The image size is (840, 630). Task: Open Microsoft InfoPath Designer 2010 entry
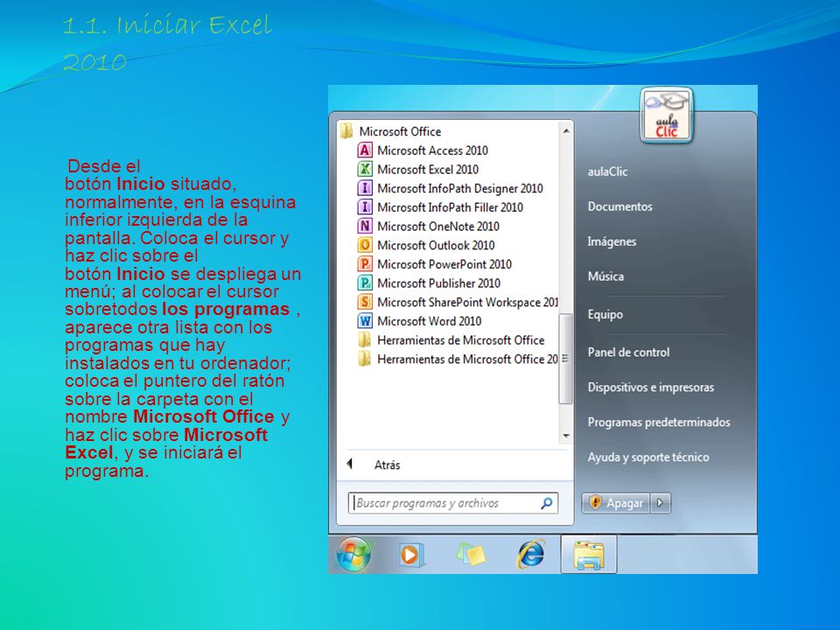tap(459, 188)
